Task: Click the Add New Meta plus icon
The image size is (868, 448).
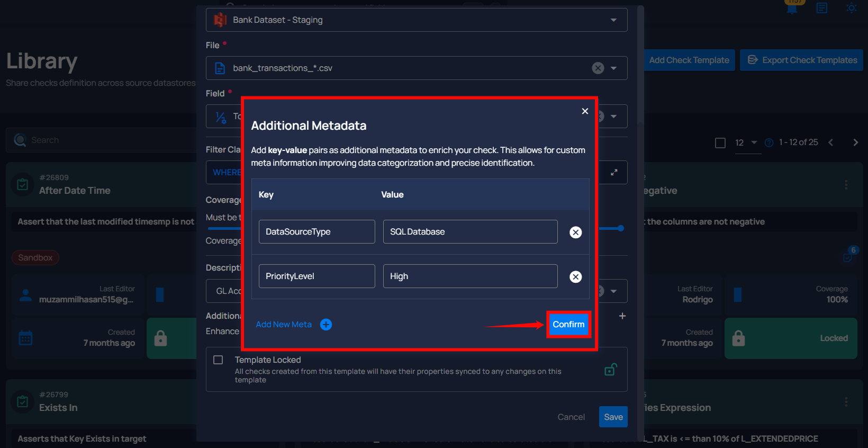Action: [326, 325]
